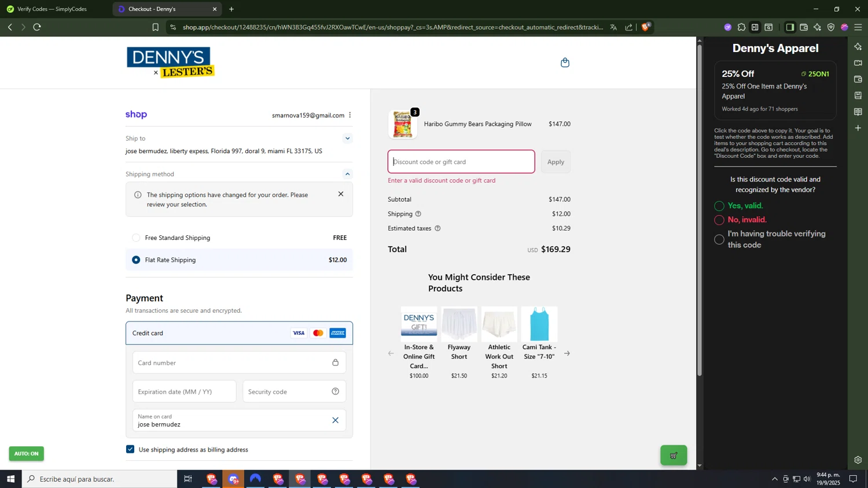Open the browser hamburger menu

pos(858,27)
